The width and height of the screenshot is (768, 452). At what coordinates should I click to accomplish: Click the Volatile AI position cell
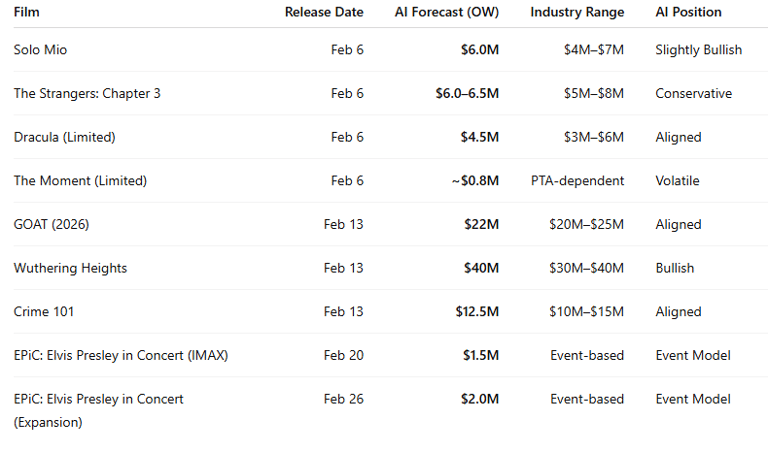click(677, 181)
